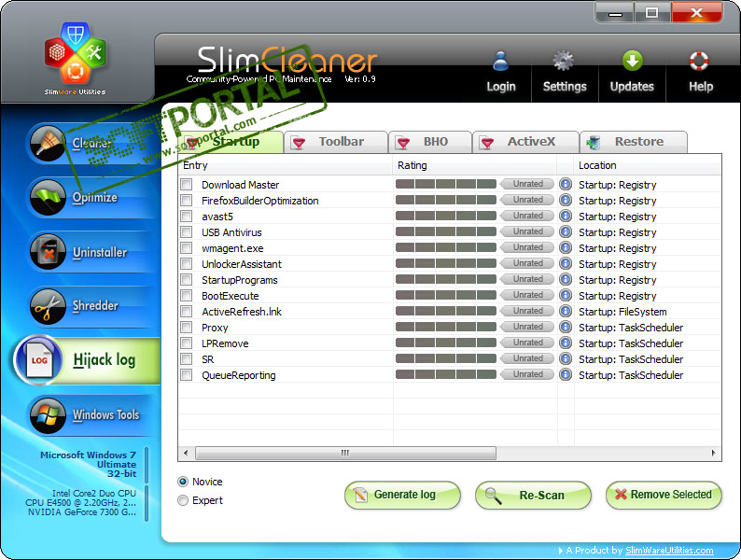Click the rating bar for SR
Image resolution: width=741 pixels, height=560 pixels.
[x=446, y=358]
